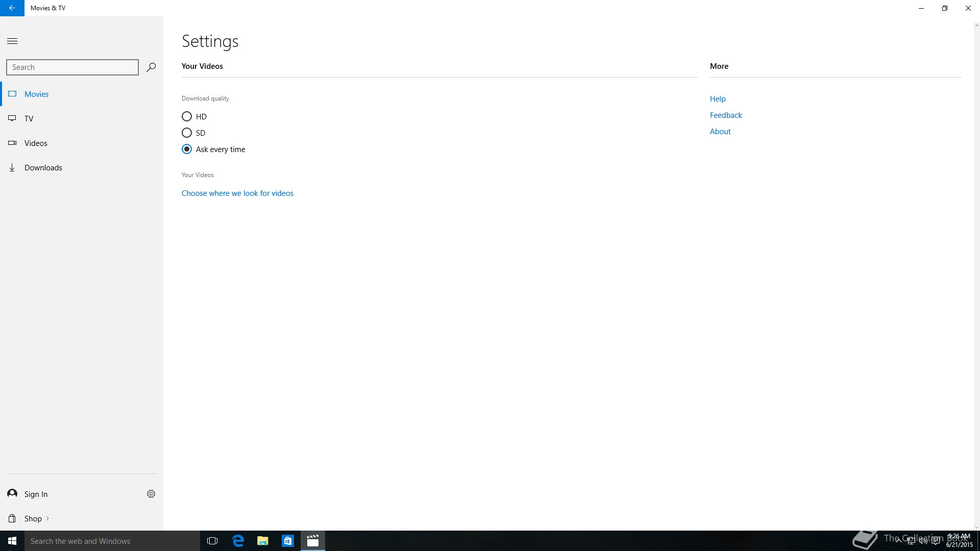
Task: Click the scrollbar down arrow
Action: click(x=976, y=528)
